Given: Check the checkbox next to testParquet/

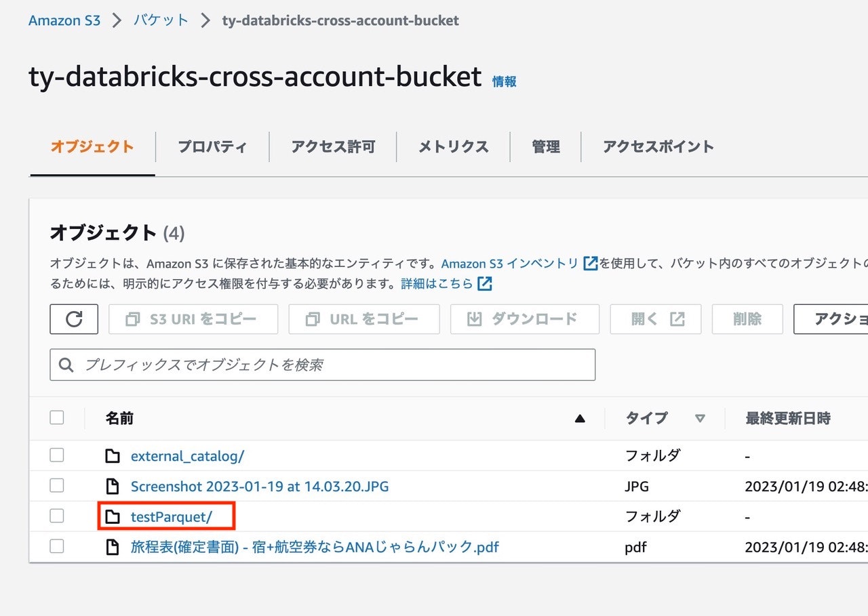Looking at the screenshot, I should [56, 516].
